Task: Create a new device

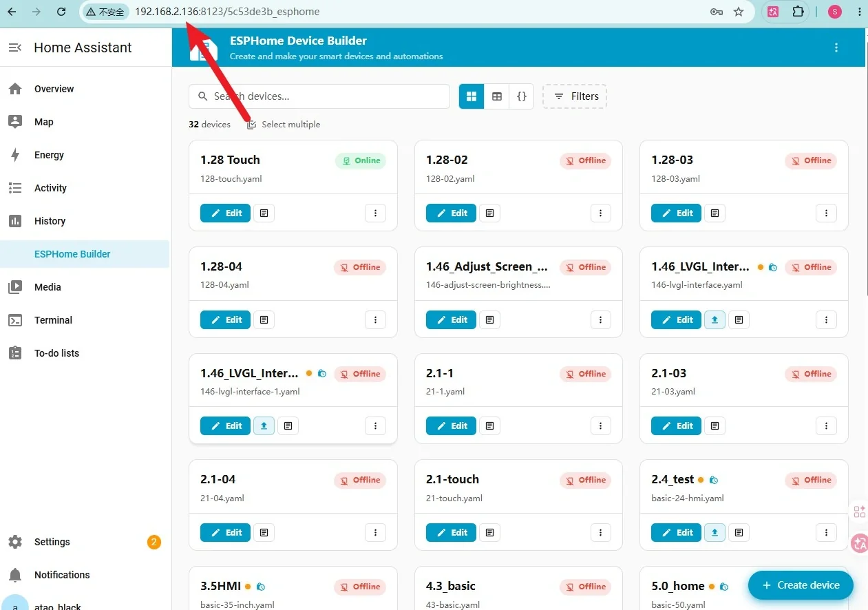Action: 801,585
